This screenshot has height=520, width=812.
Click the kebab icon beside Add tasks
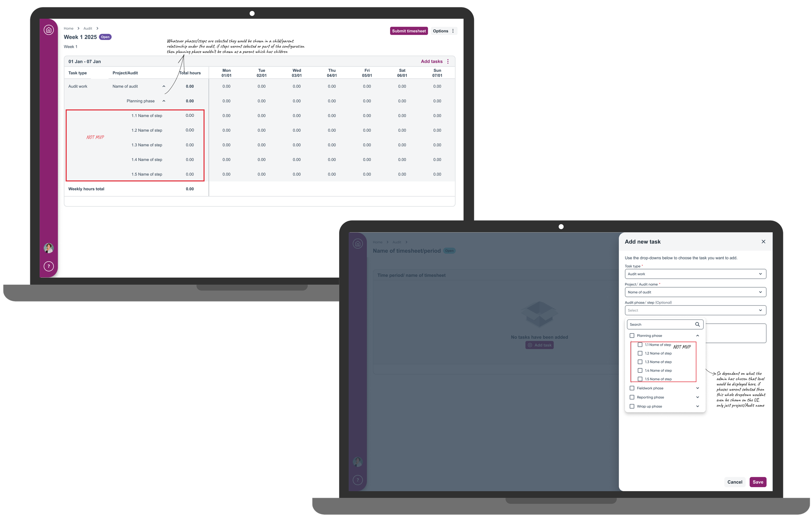tap(448, 61)
